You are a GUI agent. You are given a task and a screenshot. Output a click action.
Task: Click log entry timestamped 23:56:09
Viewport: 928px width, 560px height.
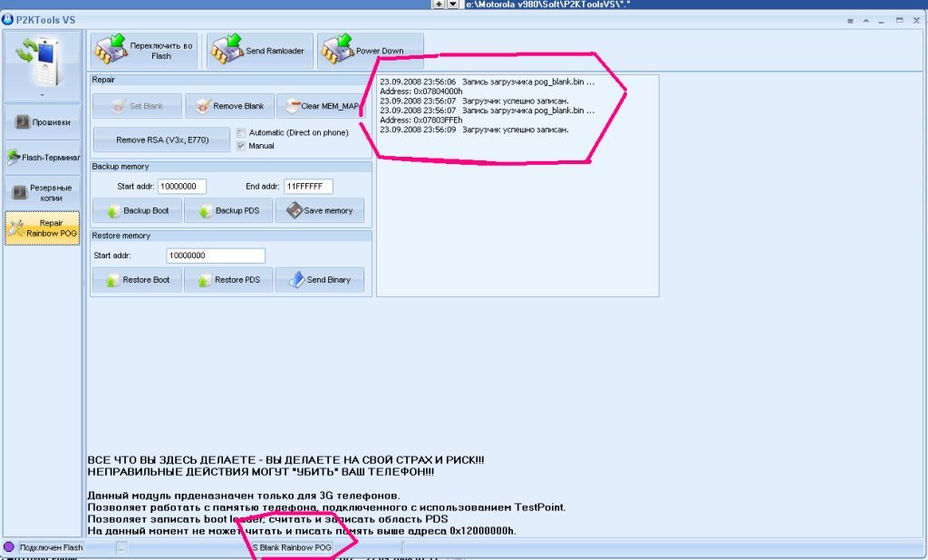pos(474,129)
